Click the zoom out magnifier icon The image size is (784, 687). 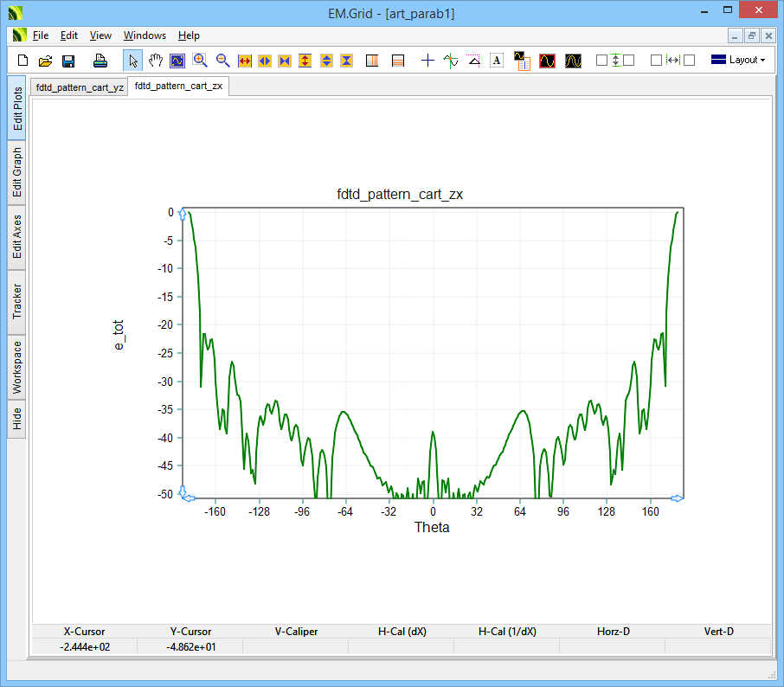click(223, 61)
